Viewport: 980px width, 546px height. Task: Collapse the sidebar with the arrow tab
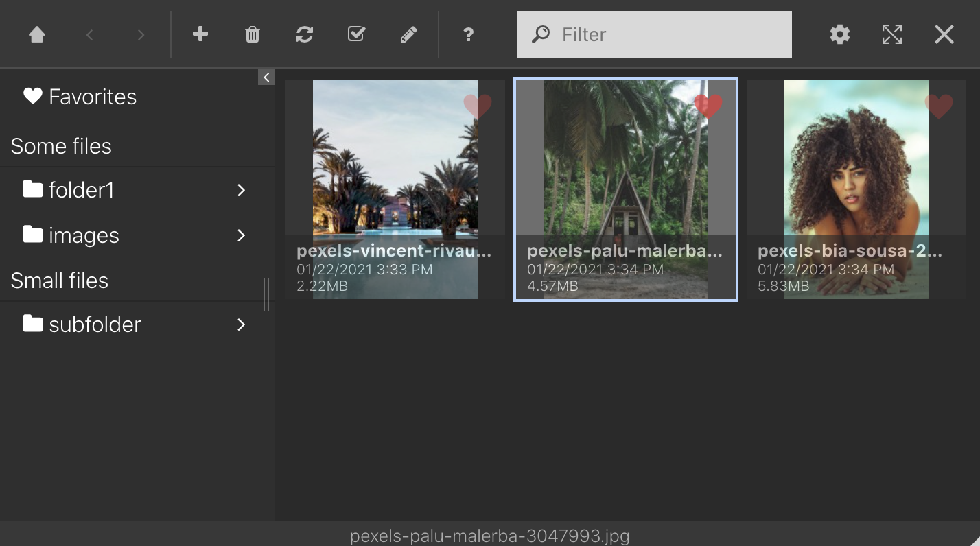pos(266,77)
